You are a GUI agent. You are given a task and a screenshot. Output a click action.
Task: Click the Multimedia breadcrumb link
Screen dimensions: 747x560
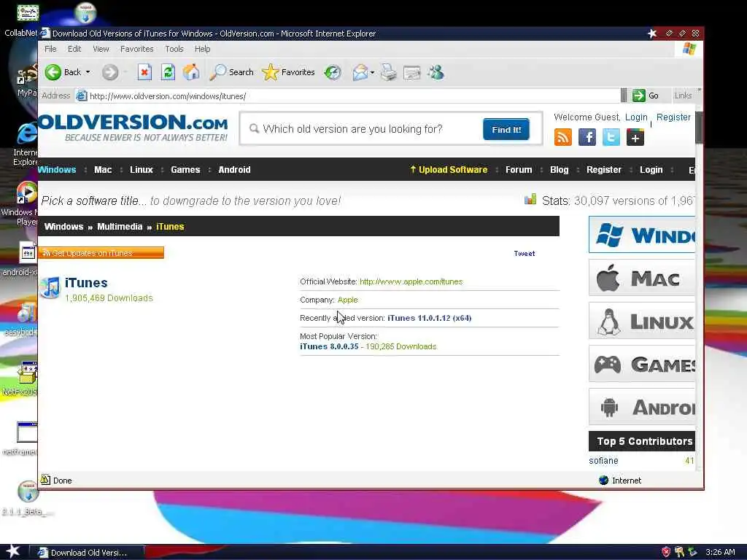tap(120, 227)
